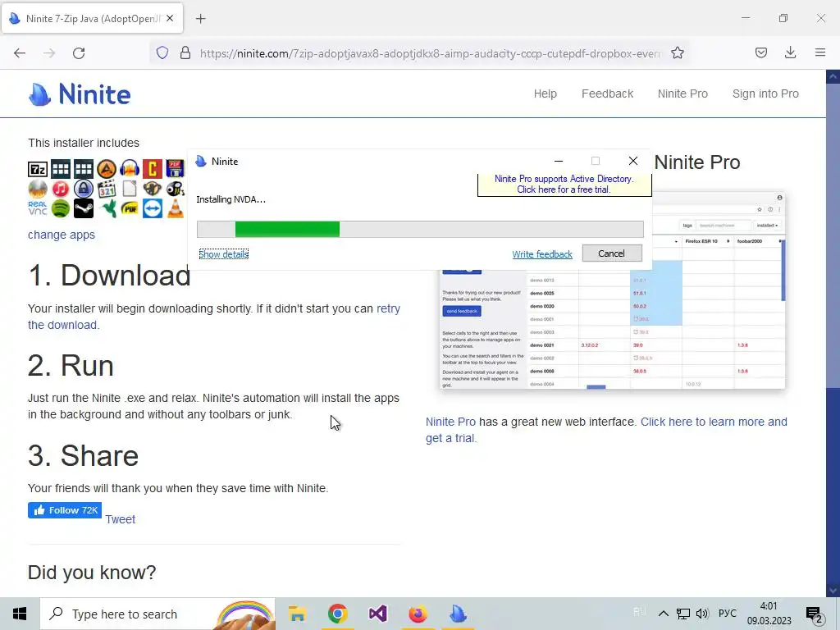The image size is (840, 630).
Task: Click the page vertical scrollbar
Action: [x=833, y=332]
